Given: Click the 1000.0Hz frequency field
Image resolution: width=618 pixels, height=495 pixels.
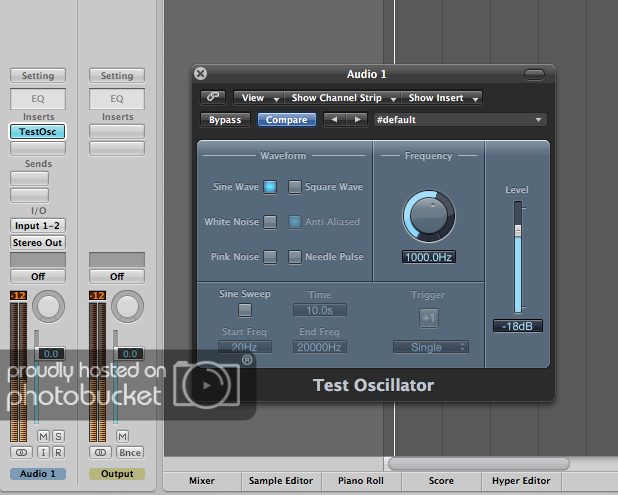Looking at the screenshot, I should tap(428, 257).
